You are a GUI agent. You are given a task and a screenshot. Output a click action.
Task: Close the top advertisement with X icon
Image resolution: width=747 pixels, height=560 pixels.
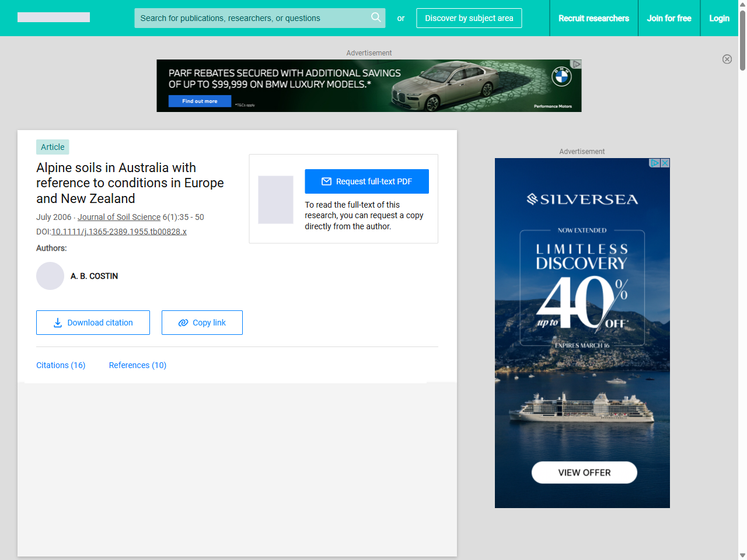727,59
